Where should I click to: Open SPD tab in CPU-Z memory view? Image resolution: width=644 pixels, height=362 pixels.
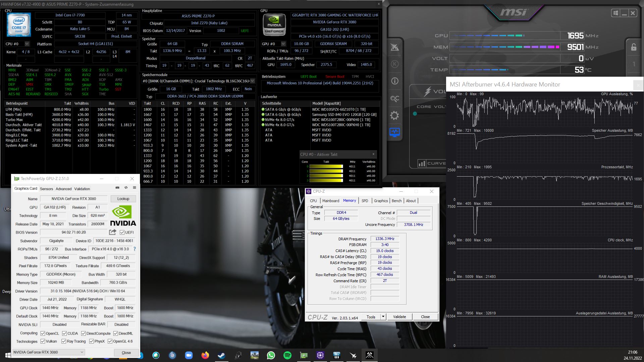(364, 201)
